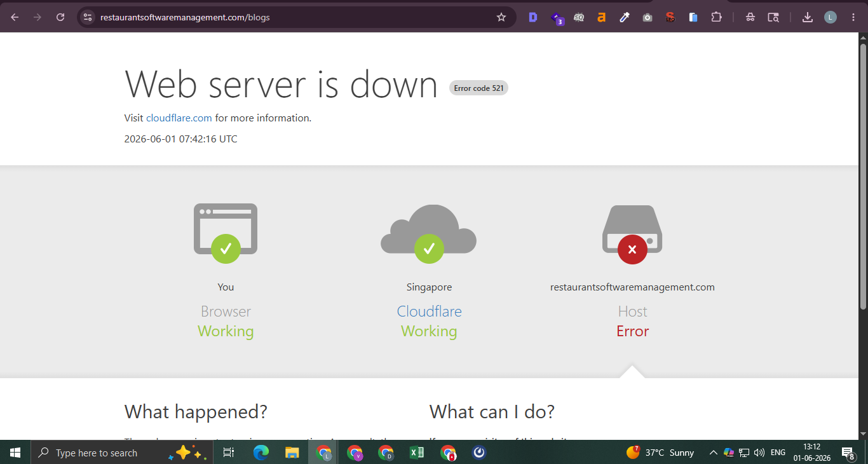Viewport: 868px width, 464px height.
Task: Activate the eyedropper color picker extension
Action: (x=625, y=17)
